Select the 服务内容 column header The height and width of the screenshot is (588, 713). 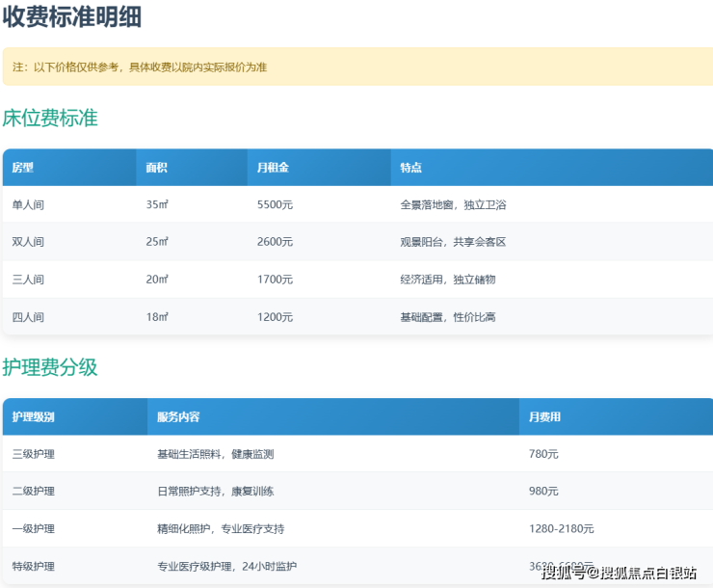pyautogui.click(x=178, y=417)
